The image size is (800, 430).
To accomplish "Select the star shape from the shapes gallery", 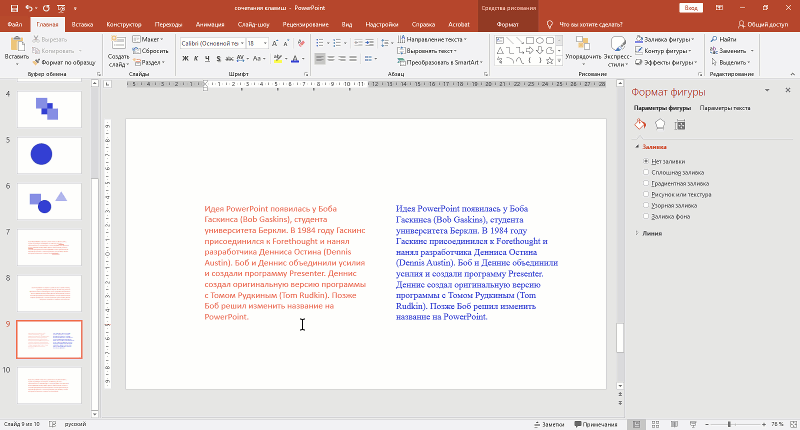I will click(549, 61).
